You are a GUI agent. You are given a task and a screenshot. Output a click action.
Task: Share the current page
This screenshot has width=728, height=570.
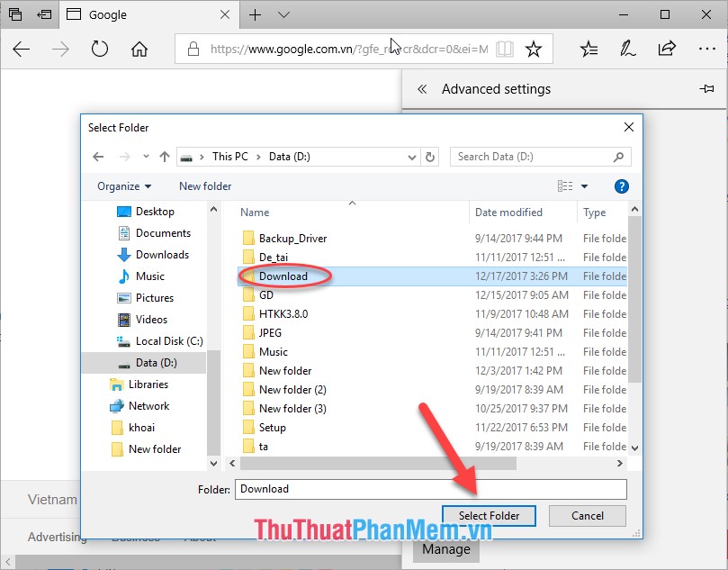coord(668,49)
